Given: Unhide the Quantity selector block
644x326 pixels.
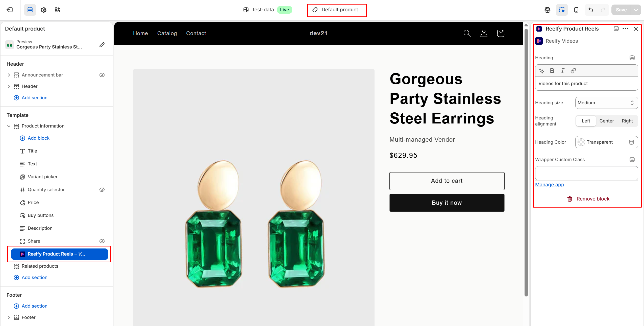Looking at the screenshot, I should [x=102, y=190].
